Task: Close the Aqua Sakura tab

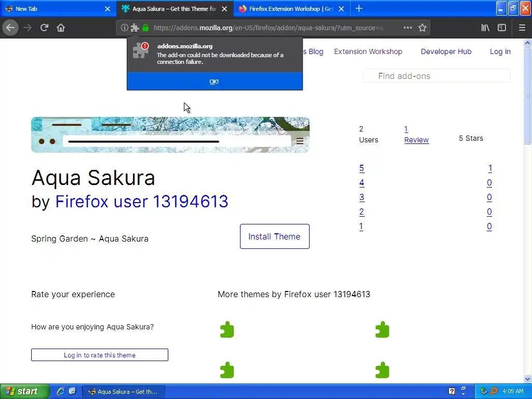Action: 224,9
